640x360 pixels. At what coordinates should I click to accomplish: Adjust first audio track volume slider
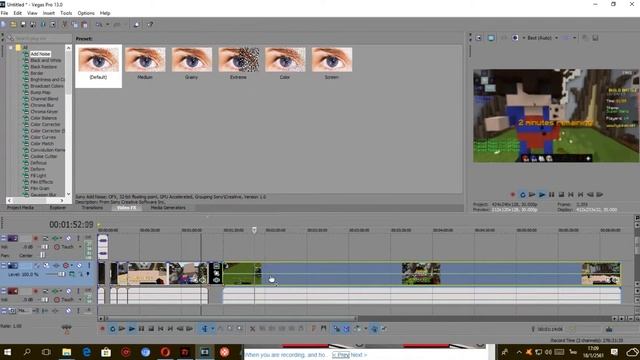[x=44, y=247]
